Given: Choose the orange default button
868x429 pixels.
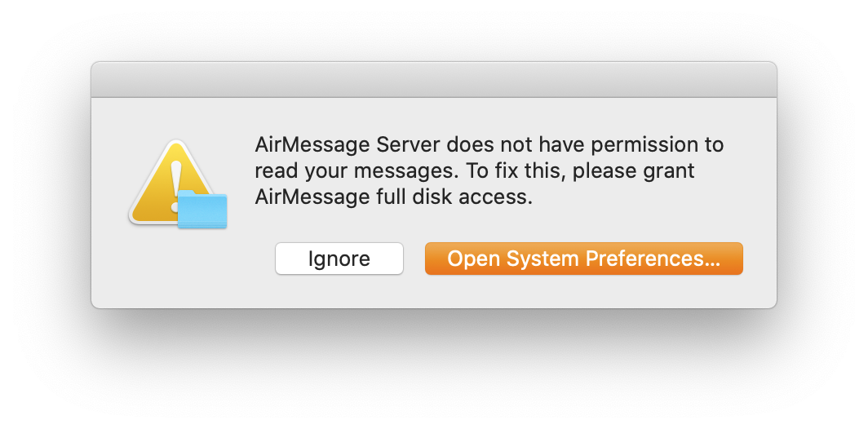Looking at the screenshot, I should coord(583,259).
